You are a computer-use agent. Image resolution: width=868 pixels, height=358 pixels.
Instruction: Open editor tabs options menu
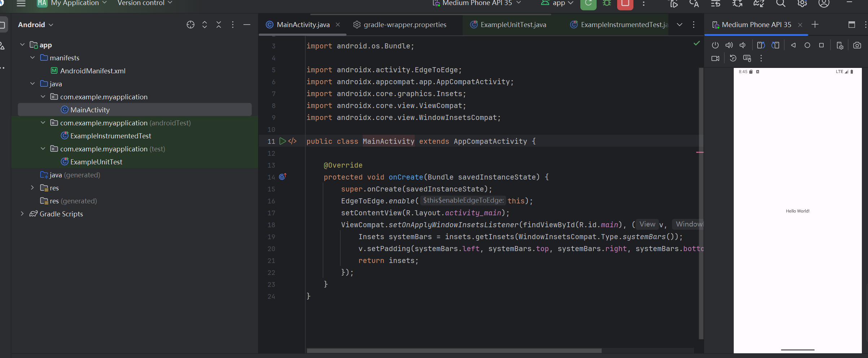pyautogui.click(x=694, y=25)
